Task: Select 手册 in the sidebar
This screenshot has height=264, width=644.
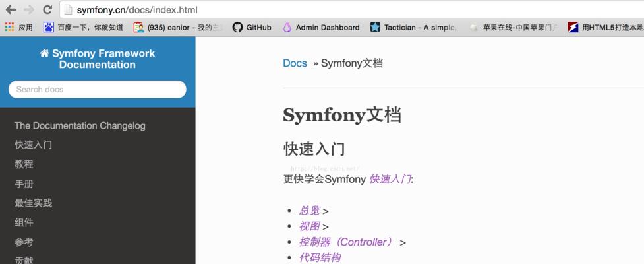Action: pos(24,184)
